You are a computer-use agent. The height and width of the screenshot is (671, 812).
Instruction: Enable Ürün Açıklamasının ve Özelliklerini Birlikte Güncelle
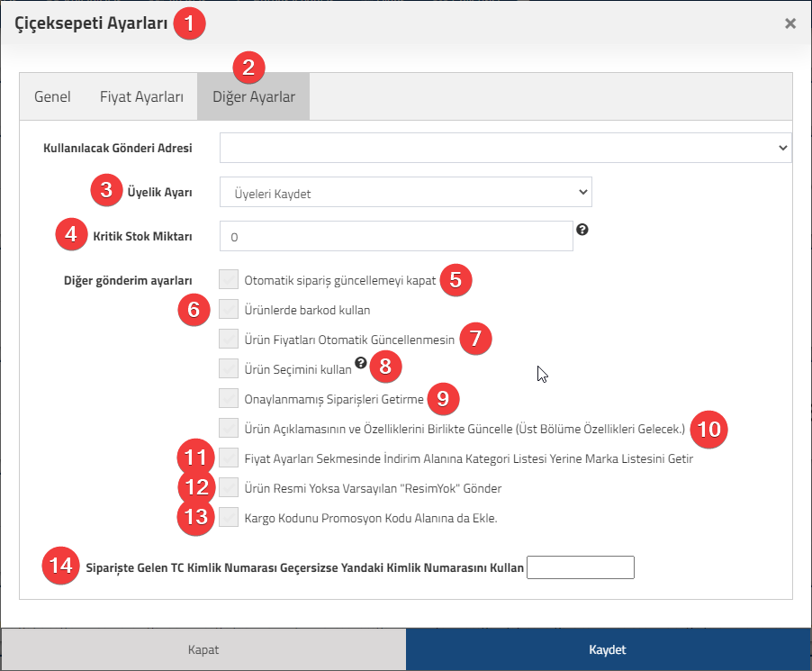point(229,428)
